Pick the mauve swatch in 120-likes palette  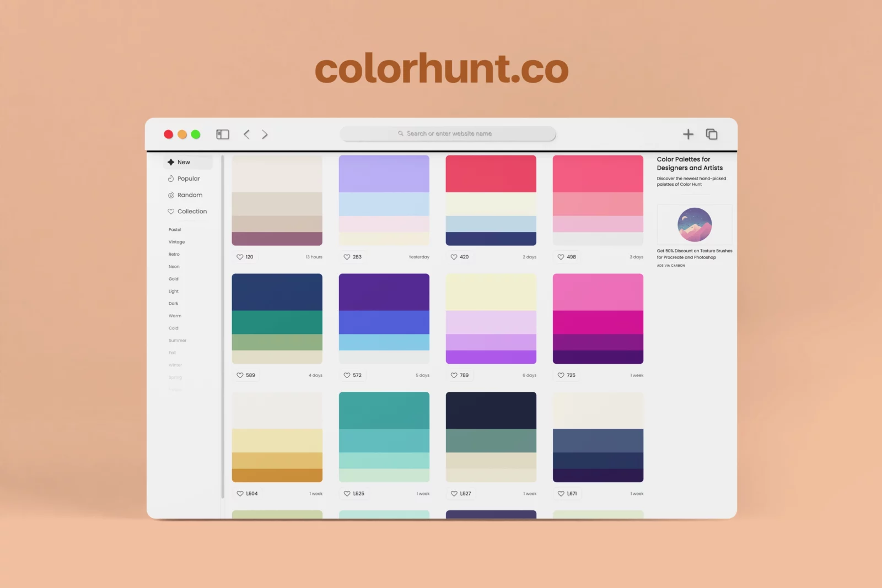point(277,239)
